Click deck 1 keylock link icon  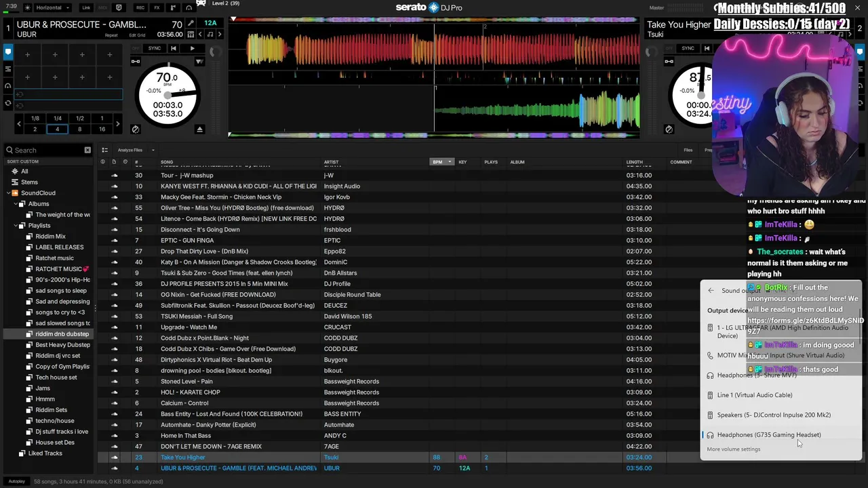136,62
